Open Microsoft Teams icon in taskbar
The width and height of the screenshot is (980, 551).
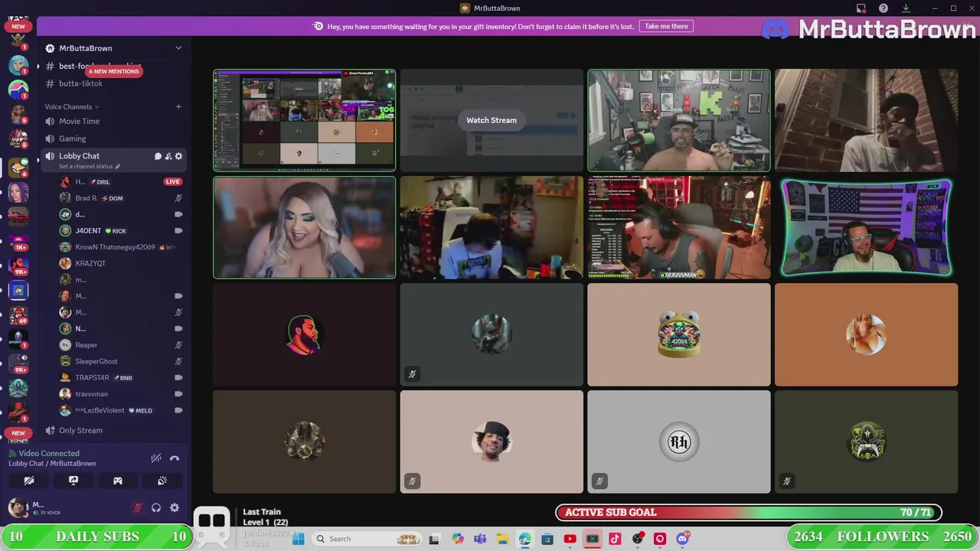(x=480, y=539)
